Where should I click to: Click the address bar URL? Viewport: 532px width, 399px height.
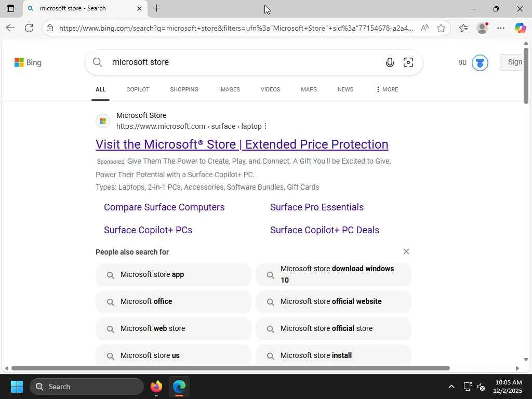(236, 28)
